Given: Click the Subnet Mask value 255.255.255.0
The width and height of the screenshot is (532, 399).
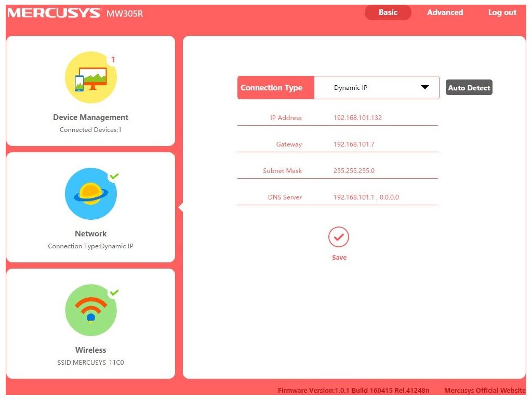Looking at the screenshot, I should 354,170.
